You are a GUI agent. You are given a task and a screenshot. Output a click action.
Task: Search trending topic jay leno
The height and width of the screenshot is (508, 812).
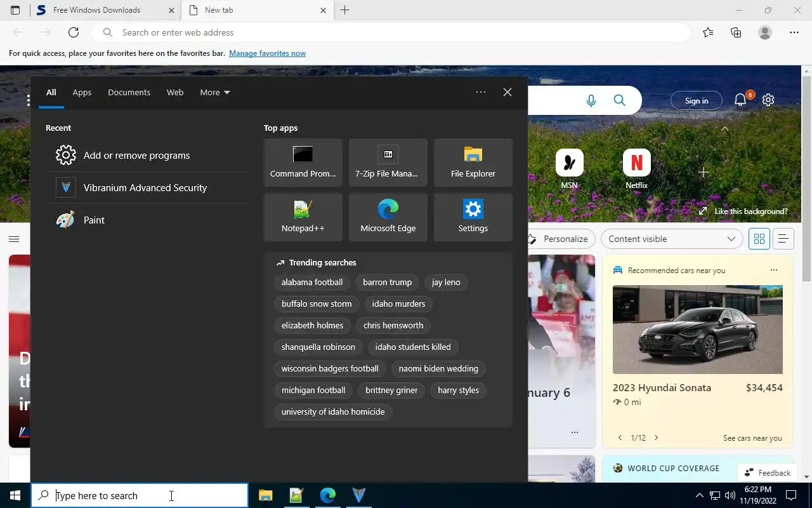pyautogui.click(x=446, y=282)
